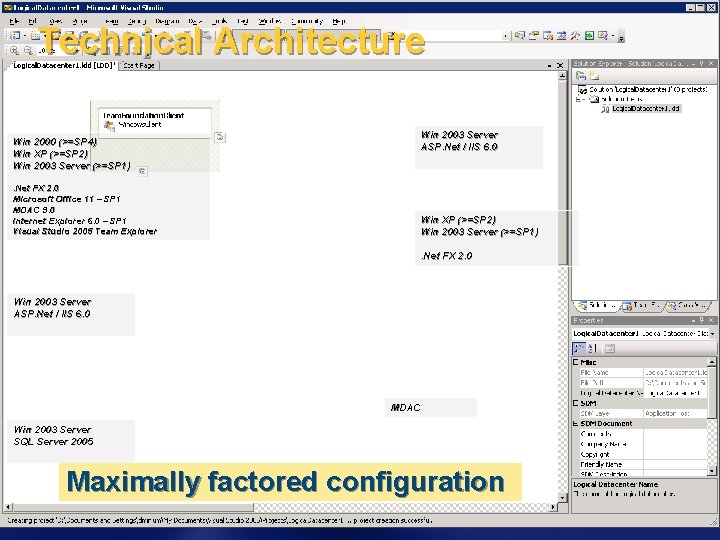The image size is (720, 540).
Task: Toggle auto-hide pin on Properties panel
Action: (701, 320)
